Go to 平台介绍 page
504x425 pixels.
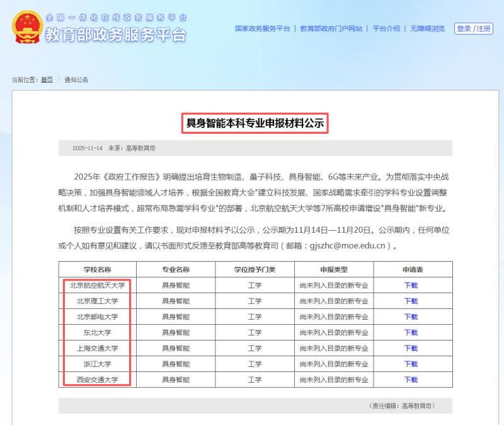(386, 29)
